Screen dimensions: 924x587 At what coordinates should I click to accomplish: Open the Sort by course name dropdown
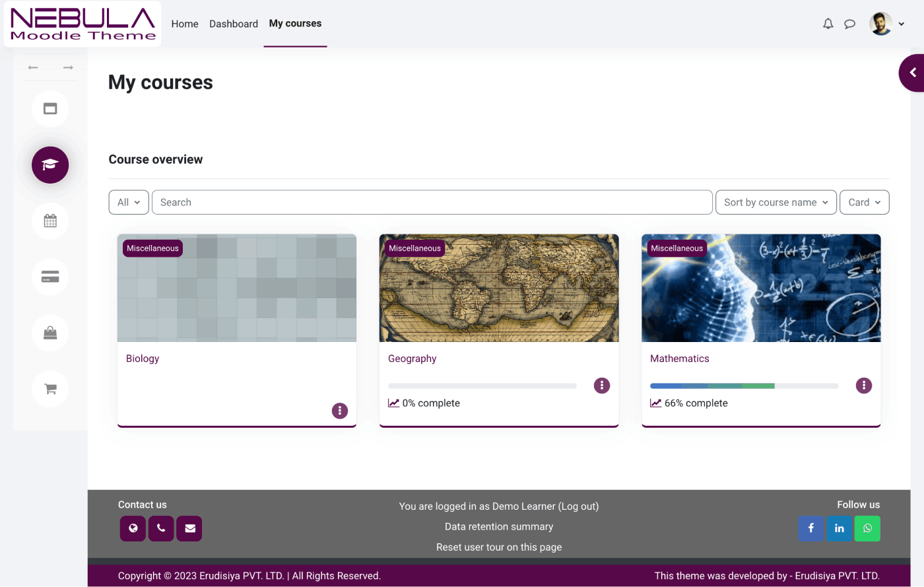click(775, 203)
